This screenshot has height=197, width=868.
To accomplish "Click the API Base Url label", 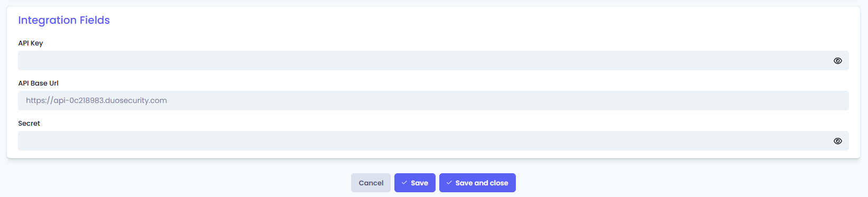I will point(38,83).
